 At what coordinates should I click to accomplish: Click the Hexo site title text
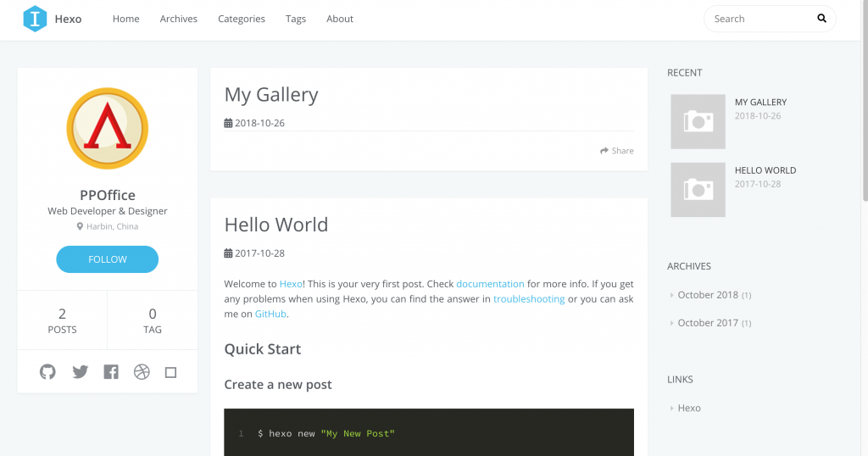pyautogui.click(x=68, y=19)
